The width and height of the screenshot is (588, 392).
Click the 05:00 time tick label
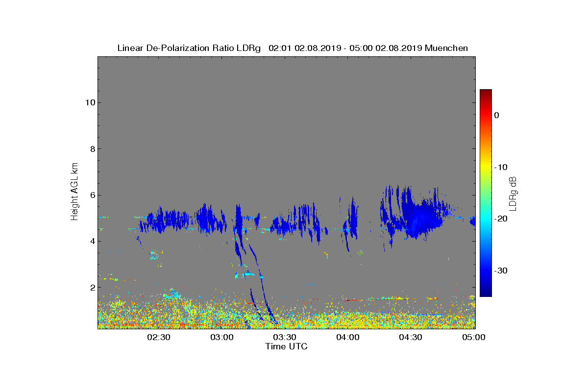tap(474, 337)
